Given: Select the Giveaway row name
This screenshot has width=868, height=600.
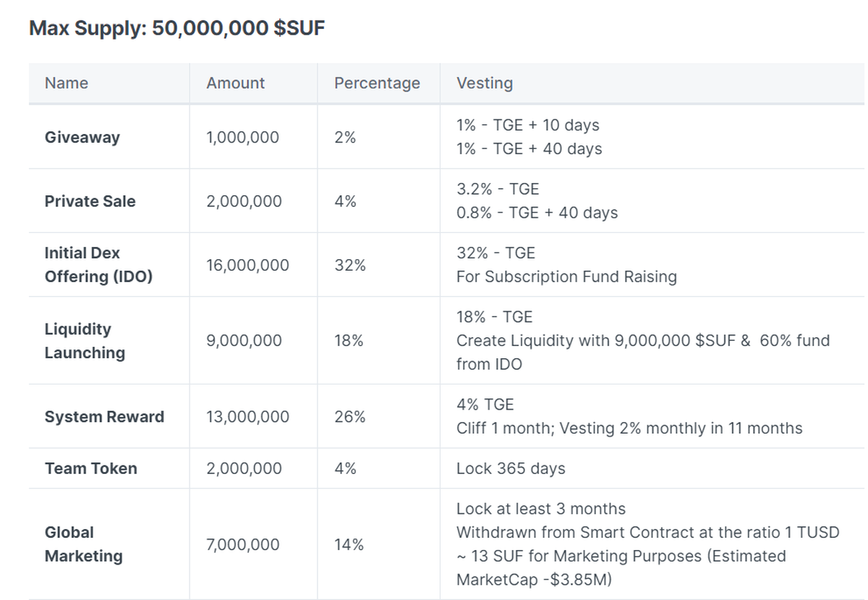Looking at the screenshot, I should pyautogui.click(x=82, y=138).
